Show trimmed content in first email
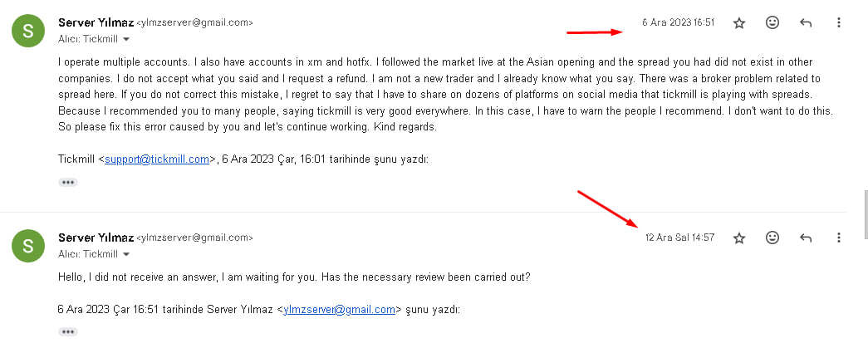Image resolution: width=868 pixels, height=348 pixels. (68, 182)
